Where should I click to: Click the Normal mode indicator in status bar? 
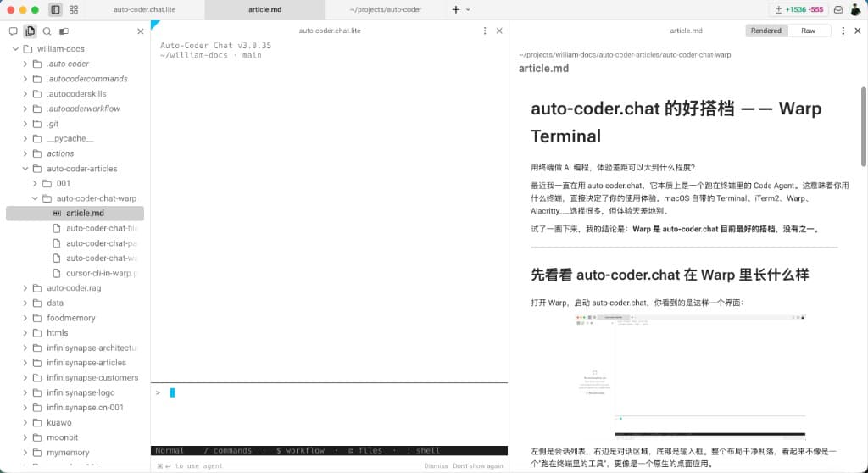pyautogui.click(x=170, y=451)
